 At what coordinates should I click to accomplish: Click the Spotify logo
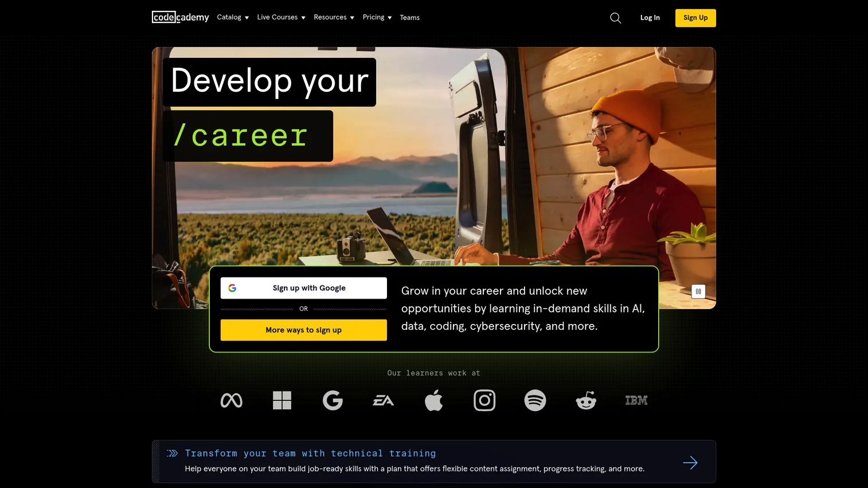point(535,400)
